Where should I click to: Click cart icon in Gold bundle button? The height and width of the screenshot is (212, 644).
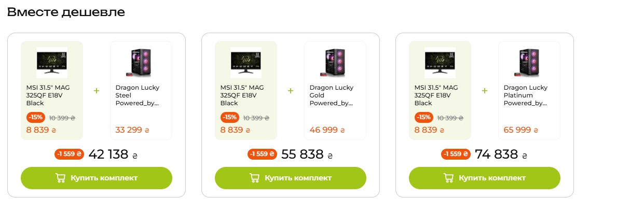tap(254, 178)
